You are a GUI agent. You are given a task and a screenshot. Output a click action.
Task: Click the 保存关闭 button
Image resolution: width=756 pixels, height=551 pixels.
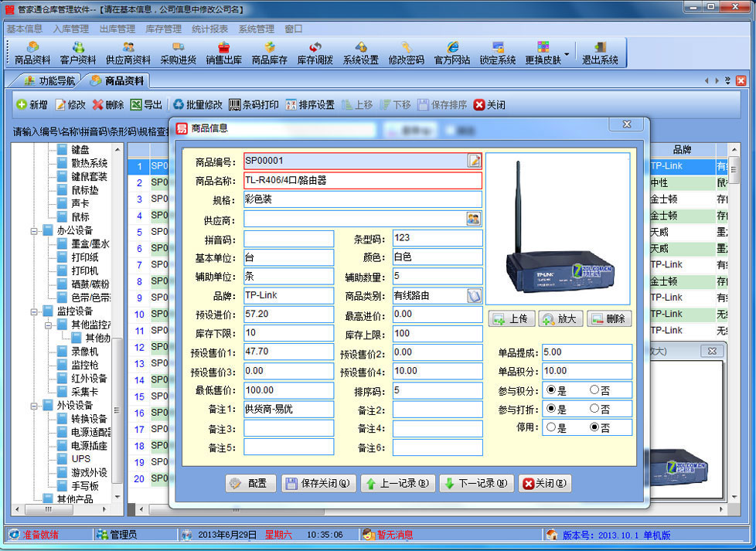(317, 484)
